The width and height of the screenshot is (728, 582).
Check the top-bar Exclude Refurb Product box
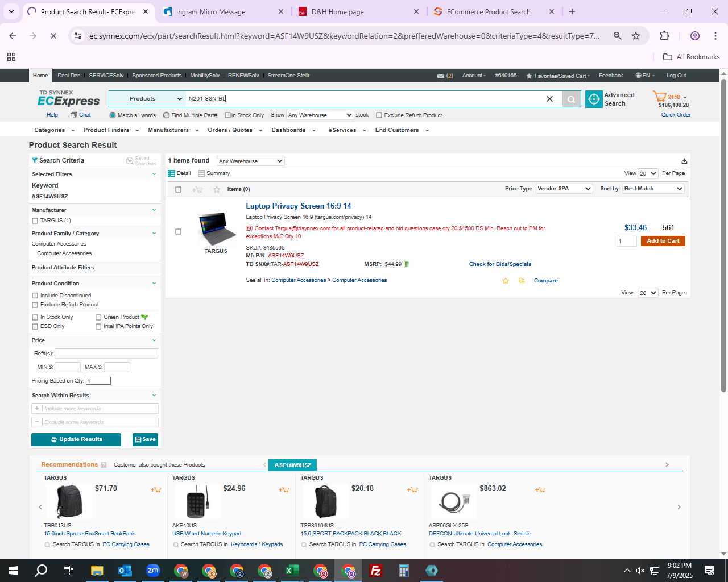[379, 115]
